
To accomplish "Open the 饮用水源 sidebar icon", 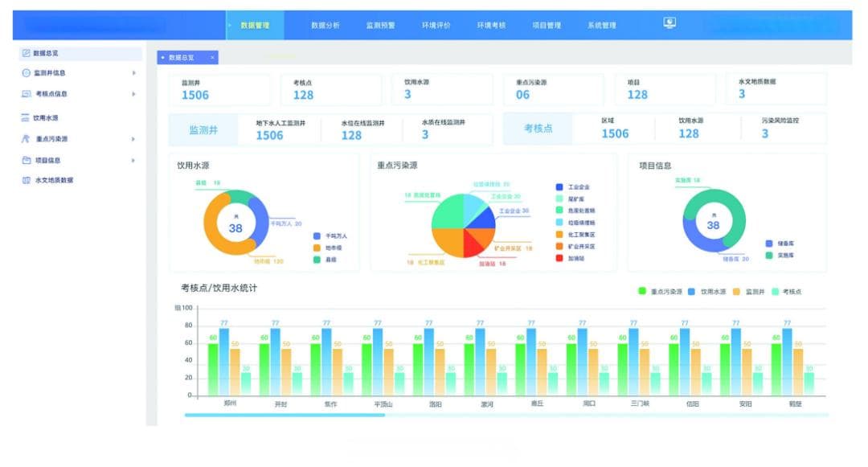I will [x=26, y=118].
